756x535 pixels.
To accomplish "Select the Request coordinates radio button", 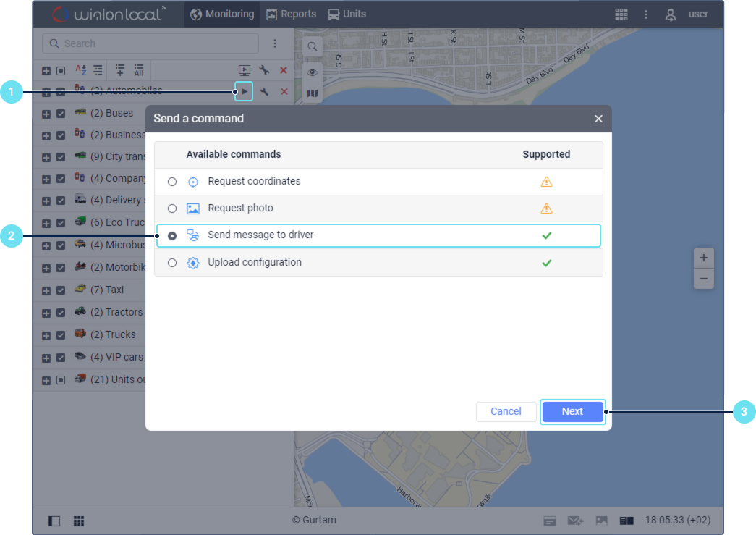I will (x=172, y=182).
